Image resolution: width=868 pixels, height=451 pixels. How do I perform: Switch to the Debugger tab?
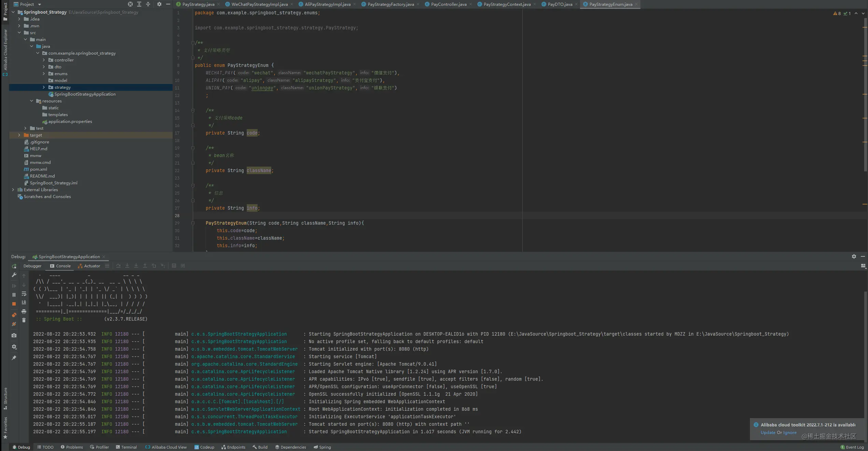pos(32,266)
